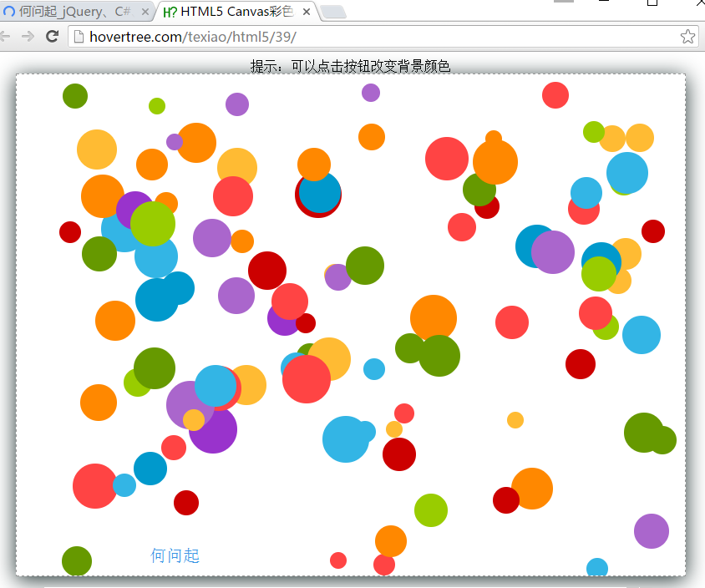
Task: Close the 何问起_jQuery tab
Action: [145, 12]
